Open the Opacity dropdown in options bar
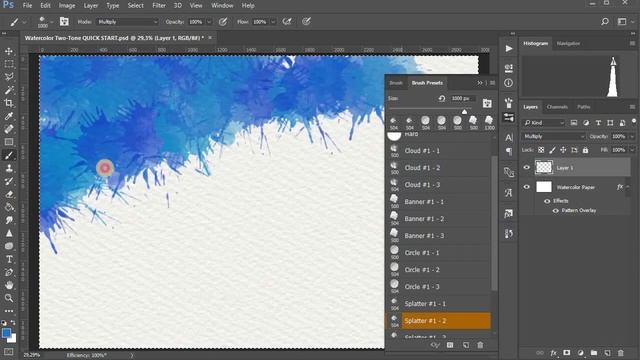The width and height of the screenshot is (640, 360). click(209, 22)
